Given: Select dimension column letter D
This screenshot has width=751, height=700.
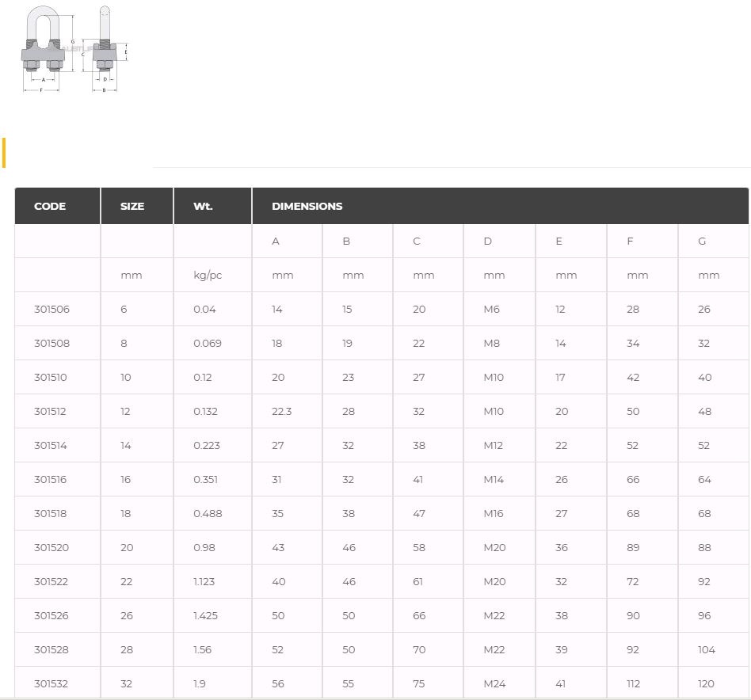Looking at the screenshot, I should tap(487, 242).
